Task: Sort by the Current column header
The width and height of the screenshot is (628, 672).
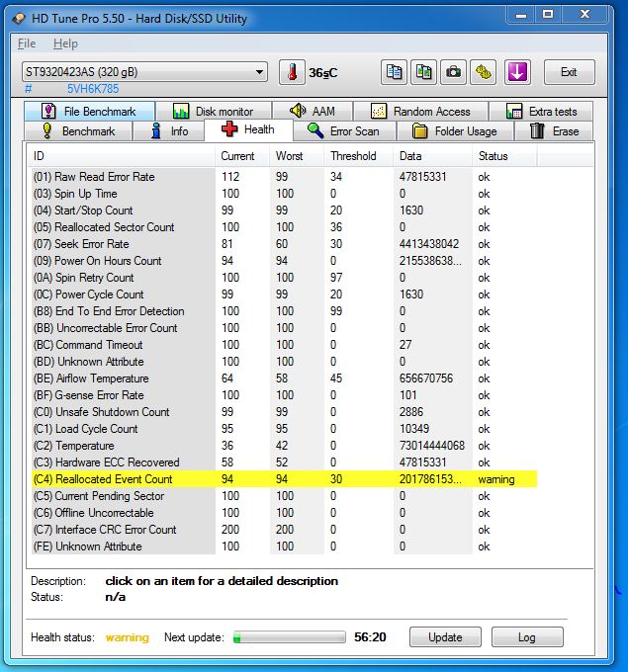Action: pos(242,156)
